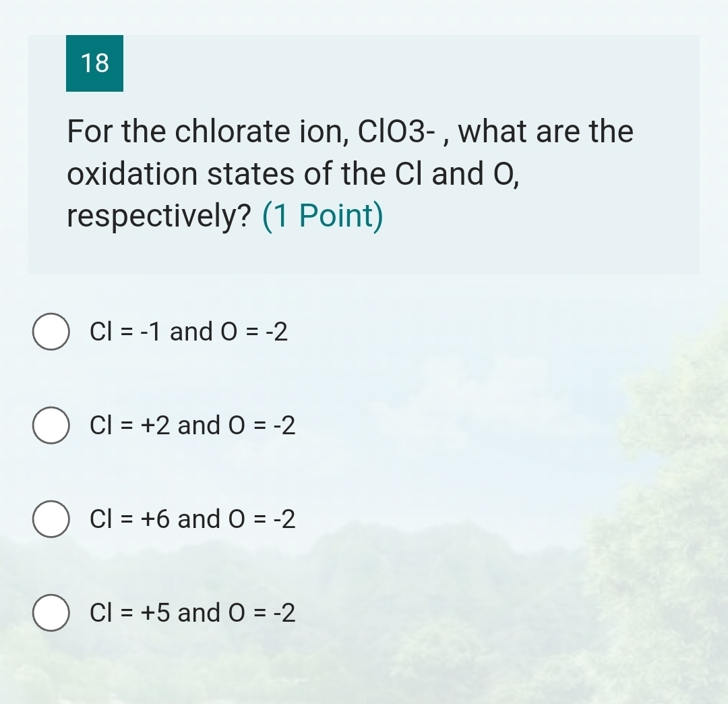Select the "Cl = -1 and O = -2" radio button
The width and height of the screenshot is (728, 704).
pyautogui.click(x=51, y=332)
